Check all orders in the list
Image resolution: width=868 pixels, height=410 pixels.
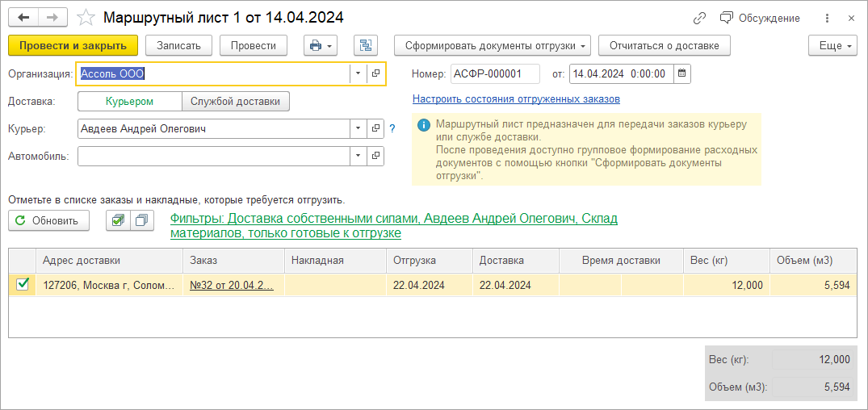118,220
